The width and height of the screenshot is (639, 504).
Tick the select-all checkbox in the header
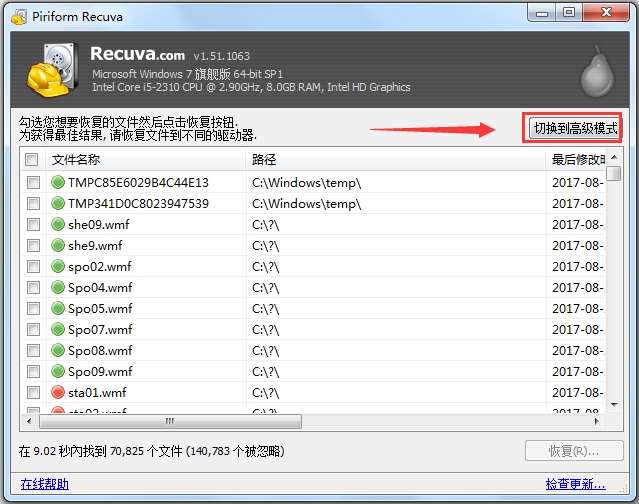(x=31, y=159)
